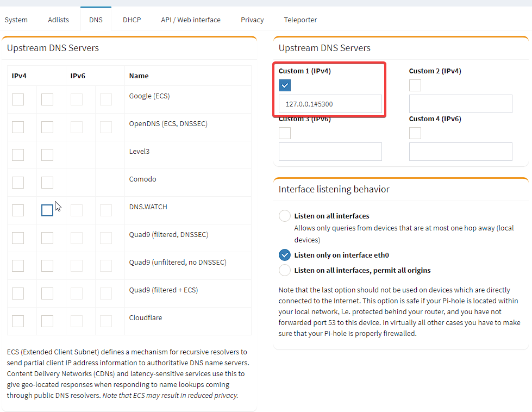
Task: Select the Teleporter tab
Action: click(301, 20)
